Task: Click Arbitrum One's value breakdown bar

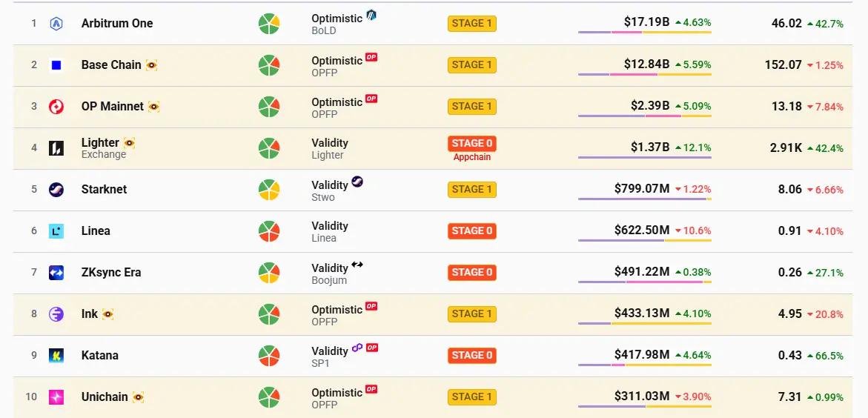Action: coord(644,32)
